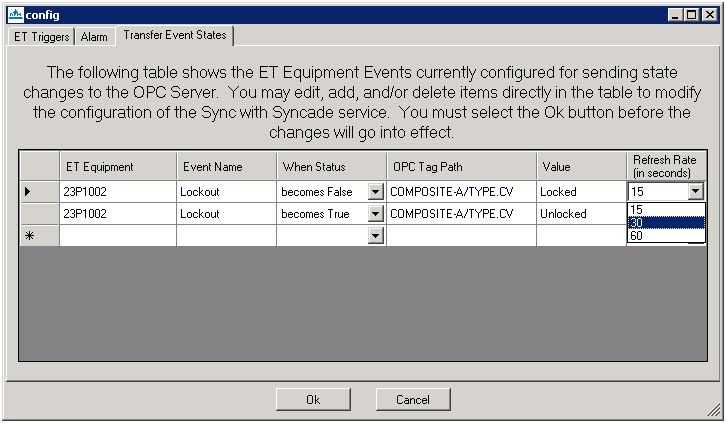Click empty Value cell in new row
Image resolution: width=726 pixels, height=423 pixels.
[x=582, y=236]
